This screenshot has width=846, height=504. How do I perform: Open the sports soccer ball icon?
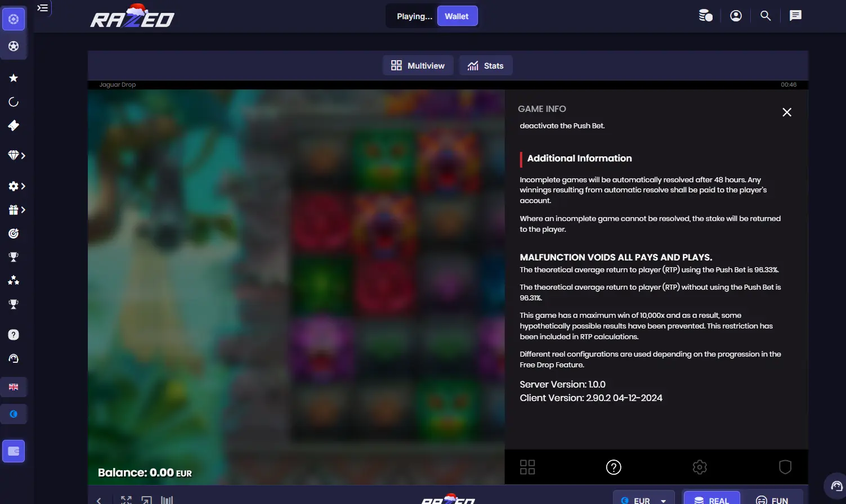[x=14, y=46]
